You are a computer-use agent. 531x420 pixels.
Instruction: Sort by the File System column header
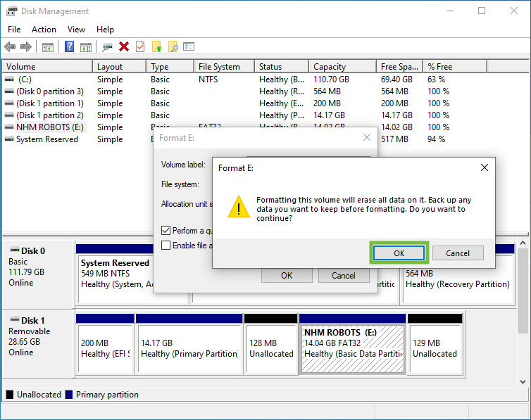224,67
